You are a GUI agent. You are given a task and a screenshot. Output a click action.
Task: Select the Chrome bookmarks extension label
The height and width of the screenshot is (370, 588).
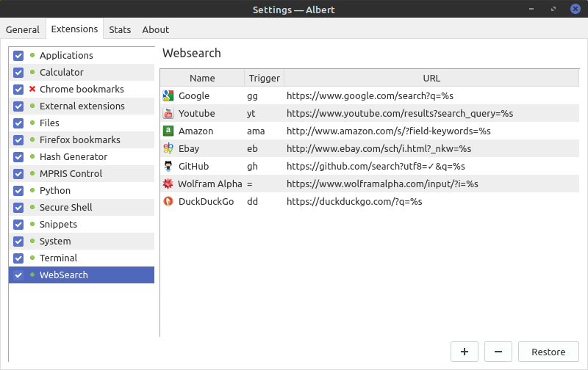82,89
